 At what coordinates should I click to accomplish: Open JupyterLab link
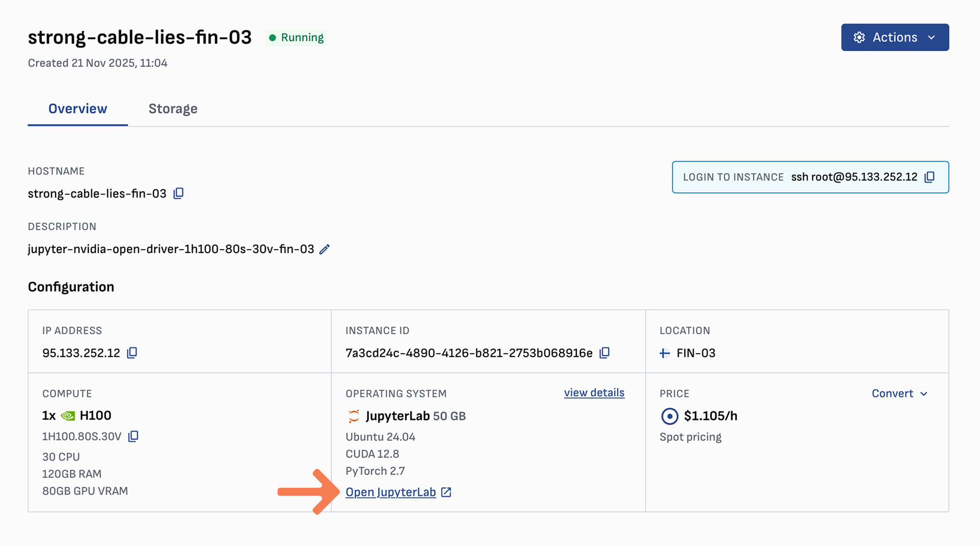[x=390, y=492]
